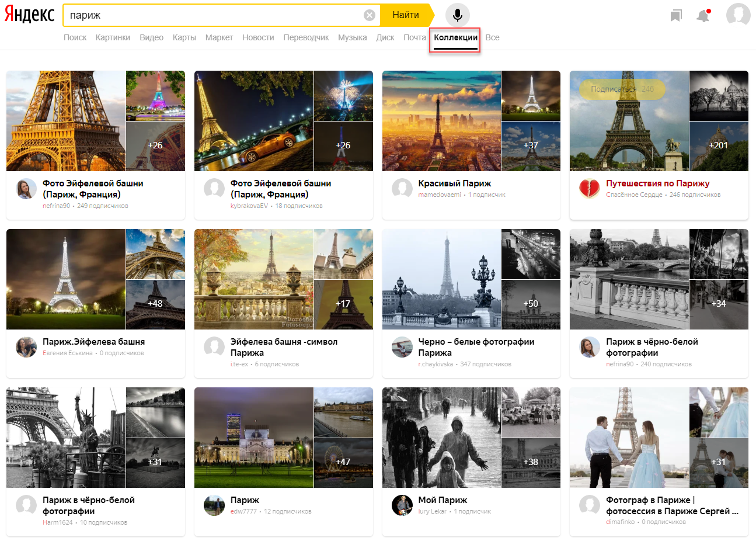Image resolution: width=756 pixels, height=541 pixels.
Task: Open the Переводчик tab
Action: tap(306, 37)
